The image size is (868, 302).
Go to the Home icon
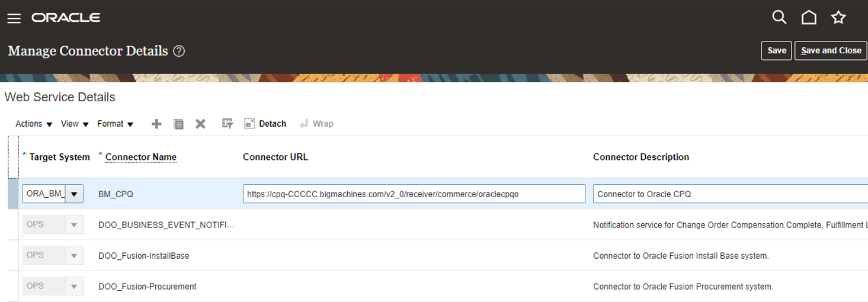pyautogui.click(x=809, y=17)
